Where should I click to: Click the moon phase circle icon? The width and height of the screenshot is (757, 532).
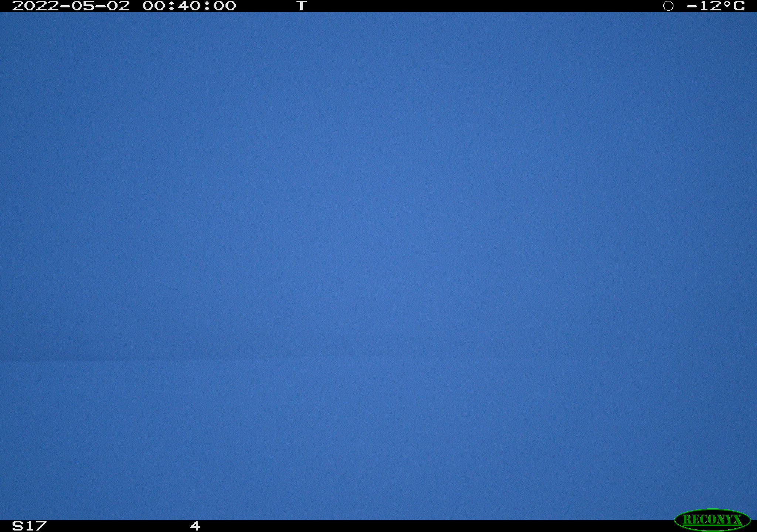click(668, 6)
